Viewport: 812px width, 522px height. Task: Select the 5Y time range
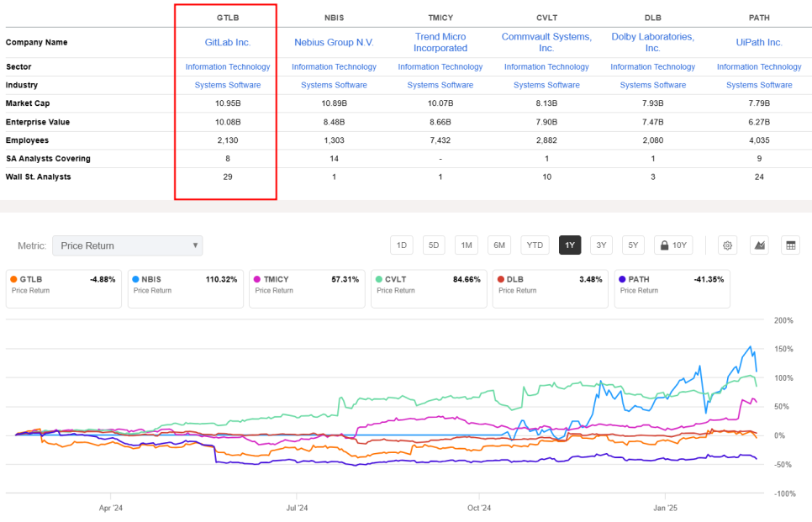[633, 245]
